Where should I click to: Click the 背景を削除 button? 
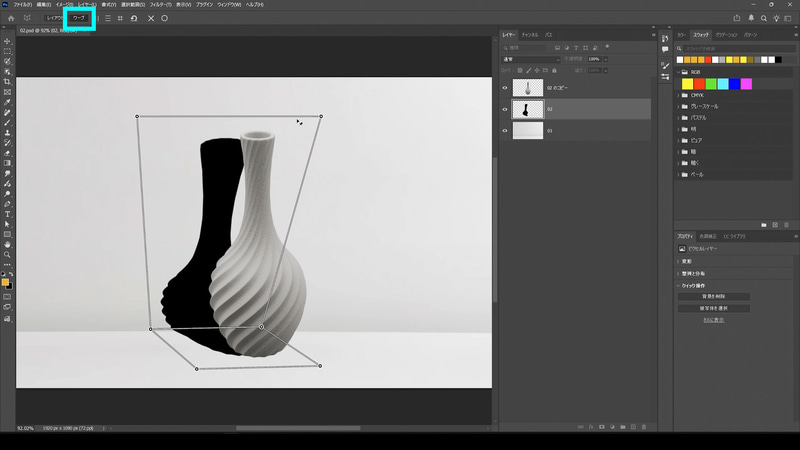[714, 296]
